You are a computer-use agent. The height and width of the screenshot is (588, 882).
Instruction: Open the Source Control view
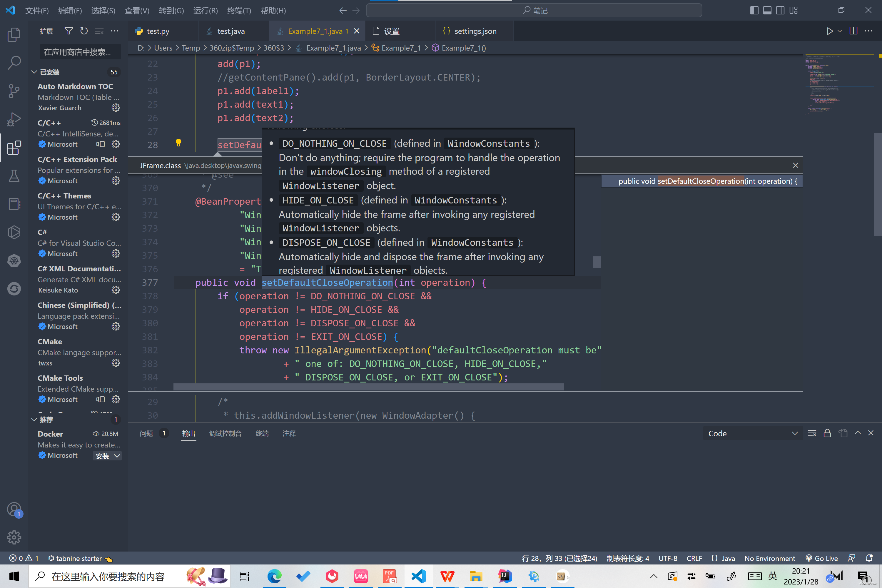[14, 91]
